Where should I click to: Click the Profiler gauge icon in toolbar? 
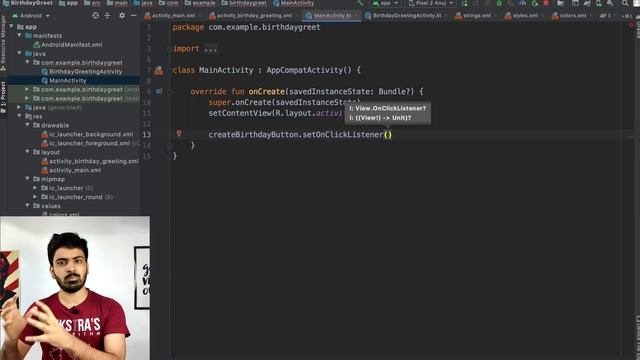tap(523, 3)
